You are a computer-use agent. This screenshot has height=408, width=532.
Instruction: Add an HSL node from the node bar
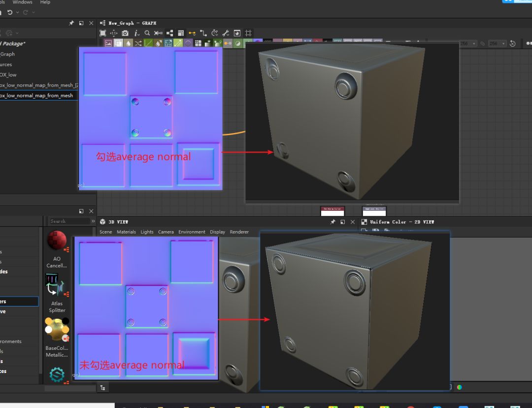point(238,43)
